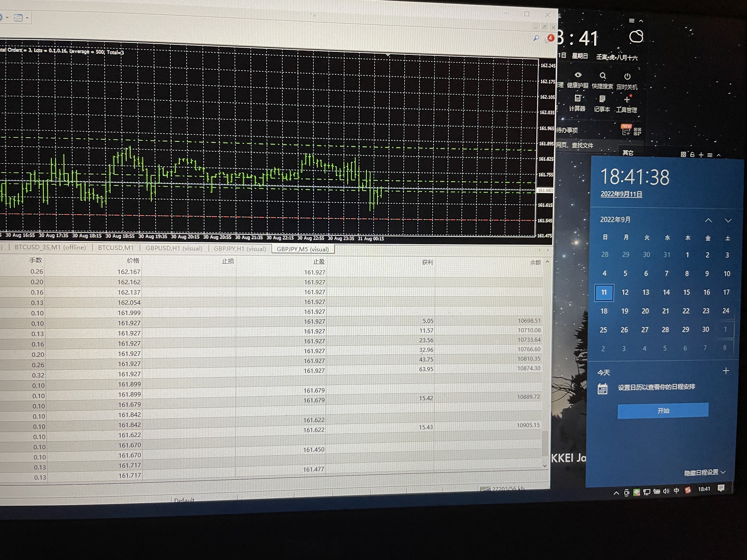Switch to the BTCUSD,M1 chart tab
Image resolution: width=747 pixels, height=560 pixels.
coord(115,247)
